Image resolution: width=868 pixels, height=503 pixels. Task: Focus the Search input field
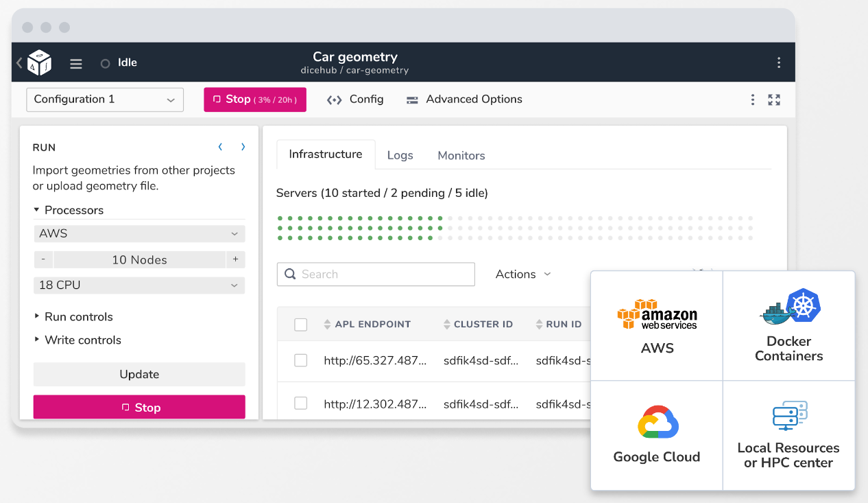click(x=376, y=274)
